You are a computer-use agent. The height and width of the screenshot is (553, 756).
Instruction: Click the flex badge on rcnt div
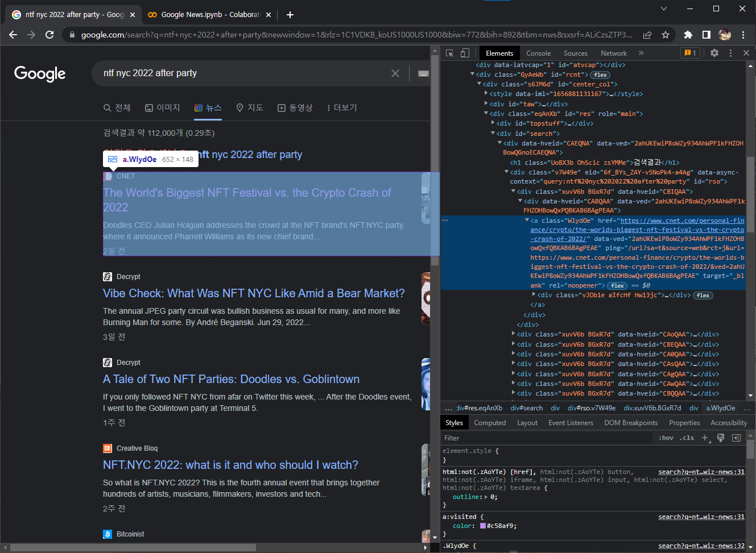click(x=600, y=74)
